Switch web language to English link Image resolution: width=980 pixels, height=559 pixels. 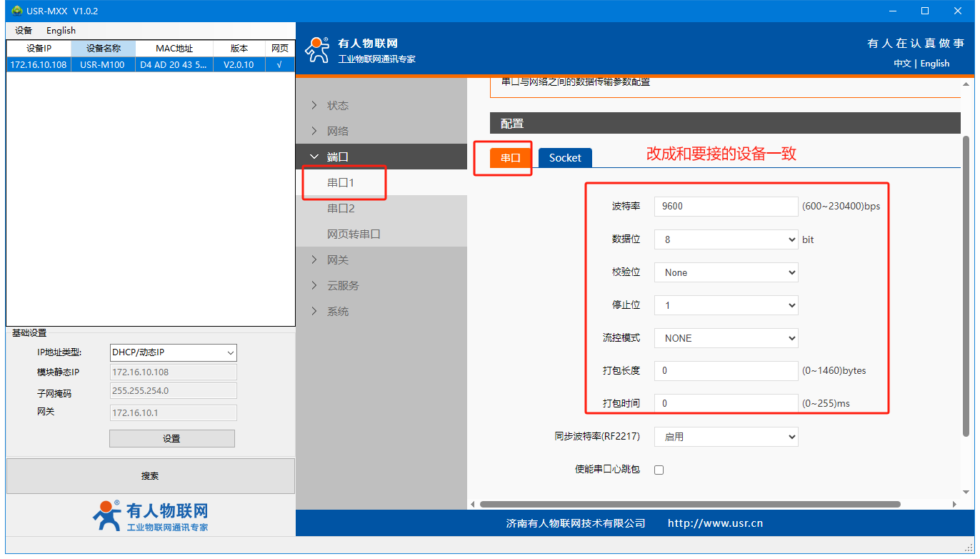pos(934,64)
